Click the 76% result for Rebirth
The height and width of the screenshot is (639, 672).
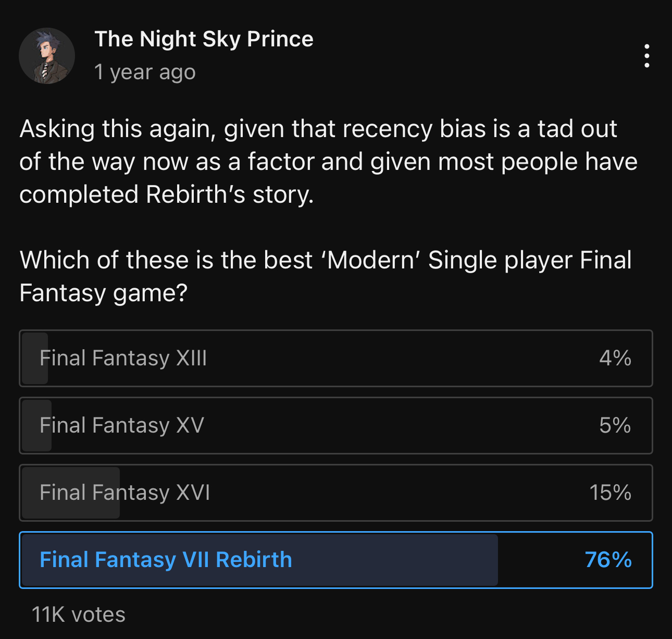coord(608,560)
